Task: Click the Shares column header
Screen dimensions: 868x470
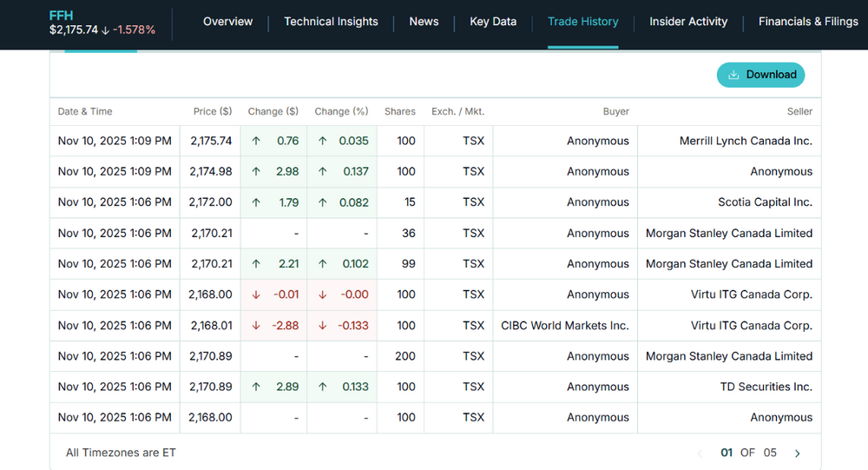Action: point(399,111)
